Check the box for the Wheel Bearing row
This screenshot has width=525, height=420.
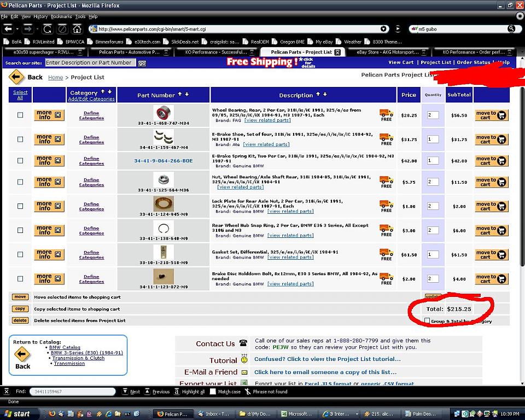pyautogui.click(x=20, y=115)
